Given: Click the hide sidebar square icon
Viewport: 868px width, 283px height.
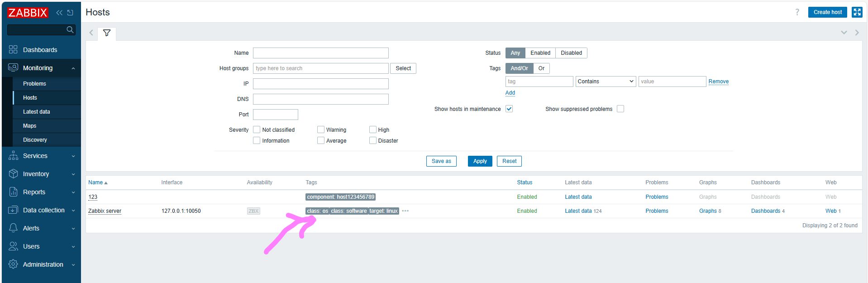Looking at the screenshot, I should point(70,13).
